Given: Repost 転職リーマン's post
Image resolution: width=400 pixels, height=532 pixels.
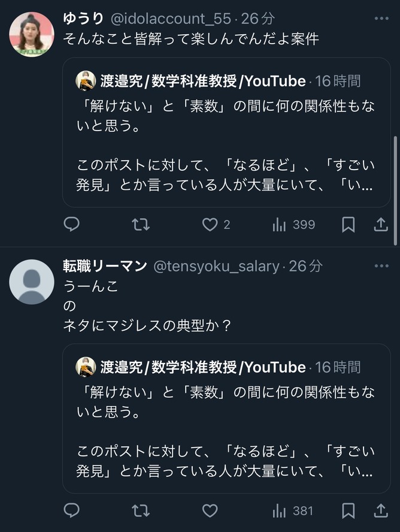Looking at the screenshot, I should [x=141, y=511].
